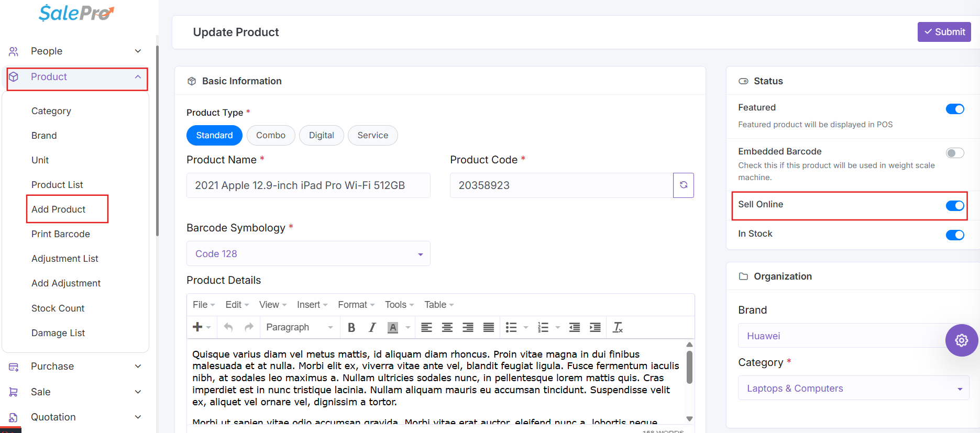
Task: Click the plus insert icon in editor
Action: [x=197, y=327]
